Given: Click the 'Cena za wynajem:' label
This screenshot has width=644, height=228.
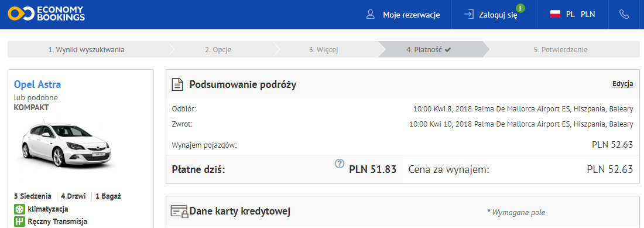Looking at the screenshot, I should (449, 169).
